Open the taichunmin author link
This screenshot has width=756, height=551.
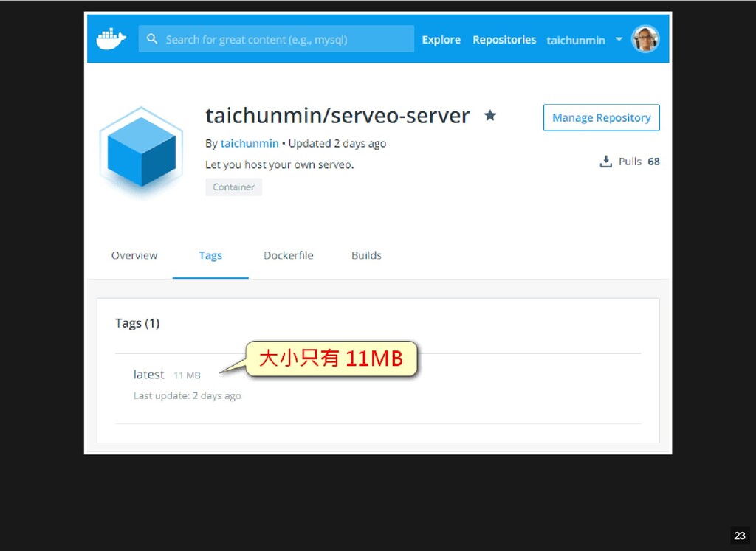click(250, 144)
